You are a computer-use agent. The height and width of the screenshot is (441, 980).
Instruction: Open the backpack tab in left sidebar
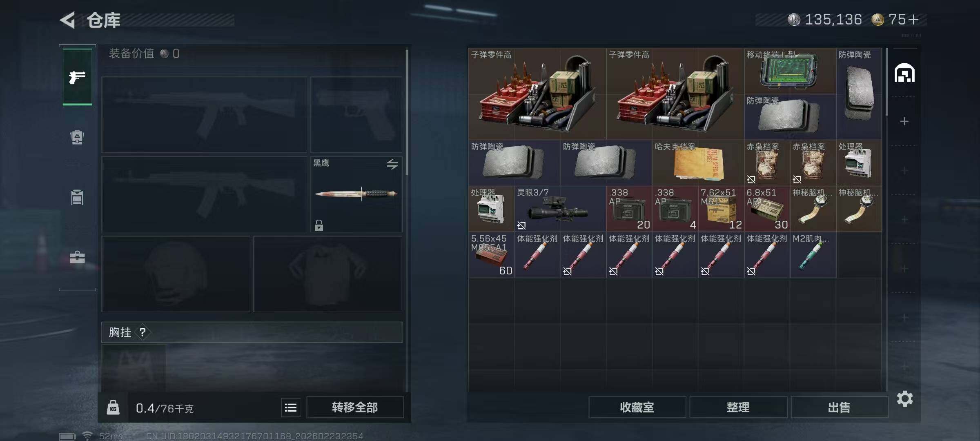[77, 137]
